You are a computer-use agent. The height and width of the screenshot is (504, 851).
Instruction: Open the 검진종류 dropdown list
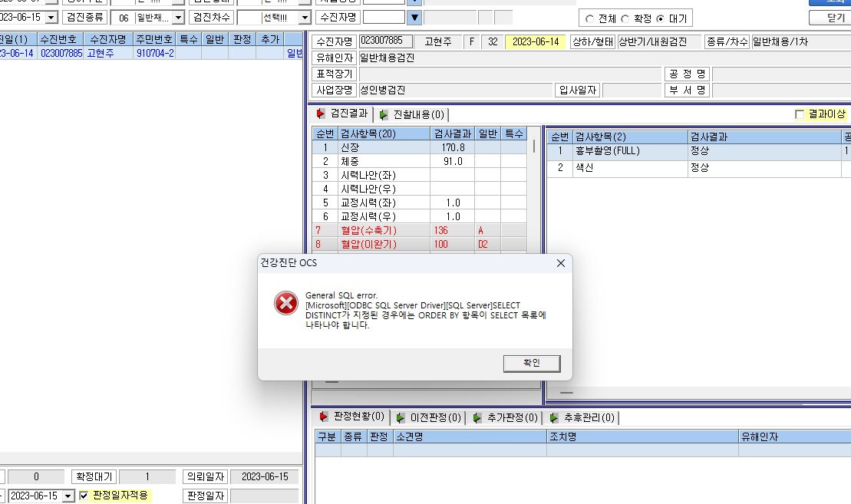(179, 18)
